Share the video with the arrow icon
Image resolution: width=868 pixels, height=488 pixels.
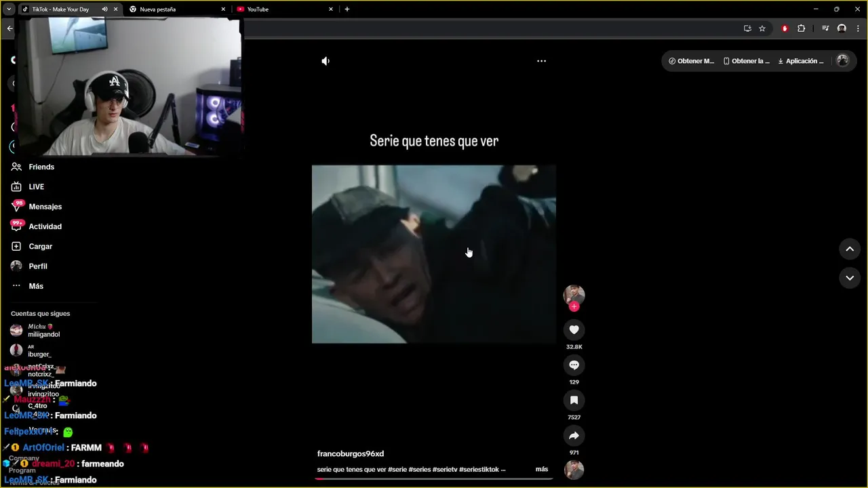click(x=574, y=435)
